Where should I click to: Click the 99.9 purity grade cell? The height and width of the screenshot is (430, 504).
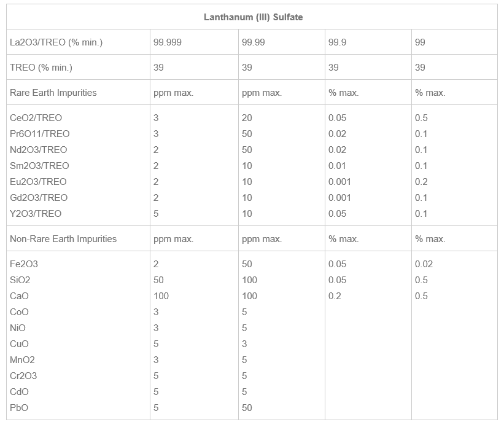[x=339, y=42]
